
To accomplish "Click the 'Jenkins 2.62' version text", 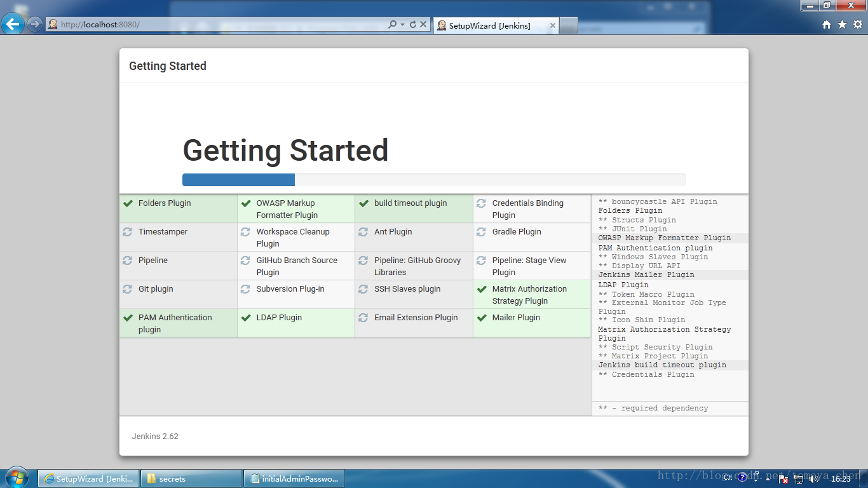I will tap(155, 437).
